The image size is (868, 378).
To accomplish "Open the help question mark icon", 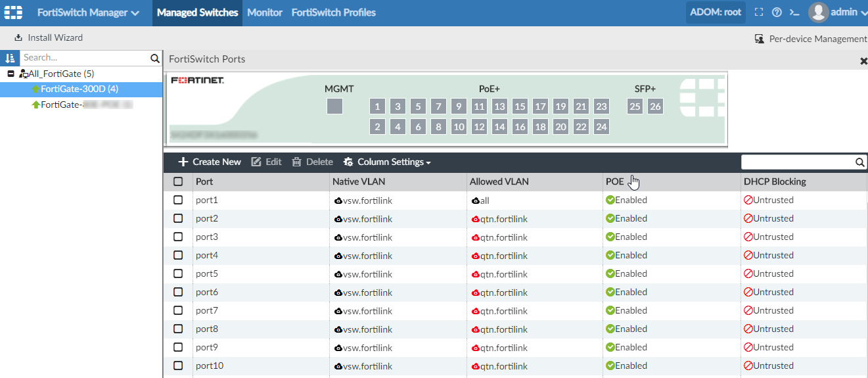I will click(x=777, y=12).
